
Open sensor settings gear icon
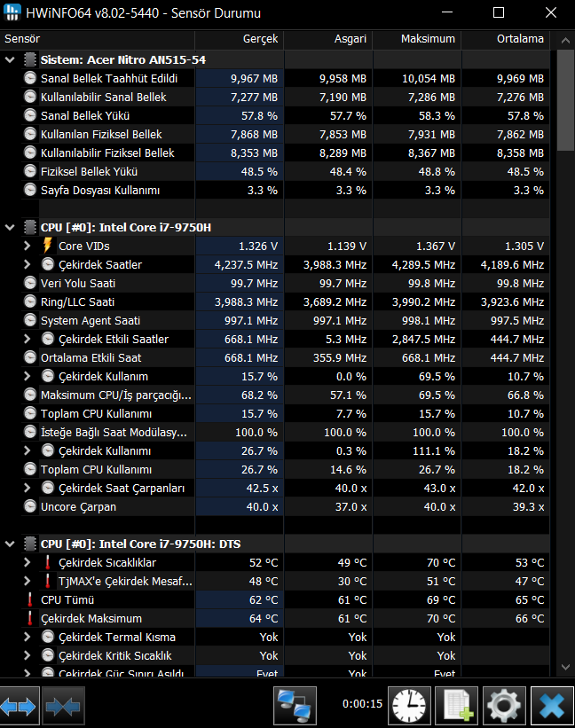click(x=504, y=706)
